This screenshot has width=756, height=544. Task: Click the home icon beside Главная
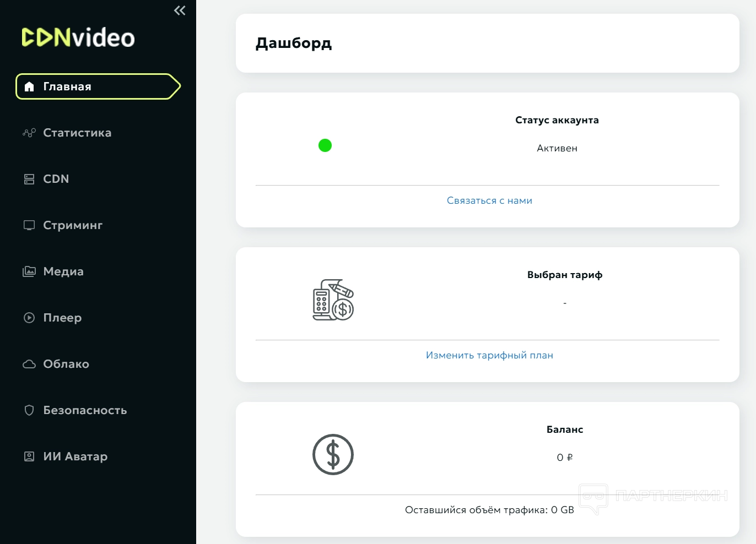tap(29, 86)
